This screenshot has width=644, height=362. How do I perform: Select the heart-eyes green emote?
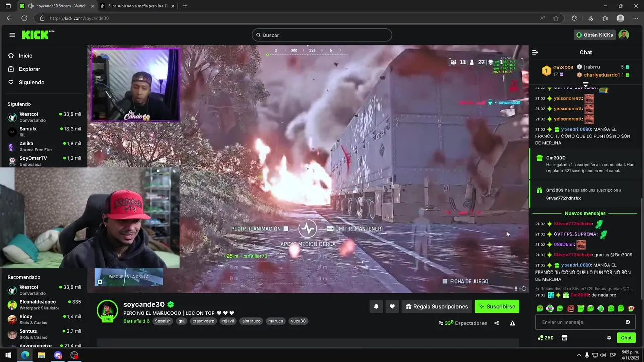pos(540,308)
